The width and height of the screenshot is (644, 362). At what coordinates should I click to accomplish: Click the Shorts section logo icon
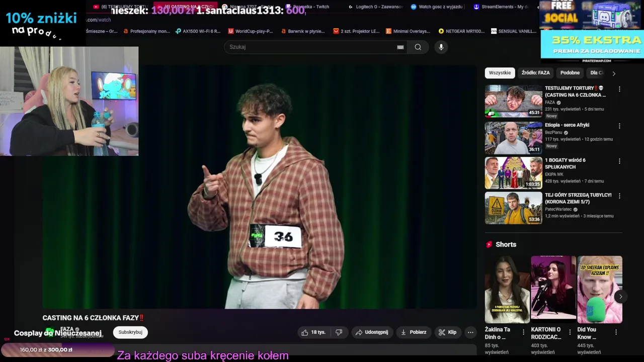click(489, 244)
